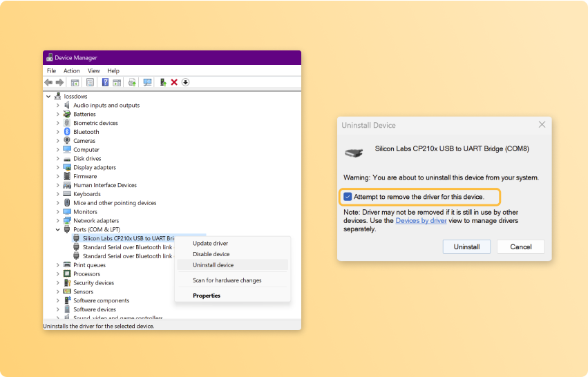The image size is (588, 377).
Task: Select the Computer tree item
Action: point(86,150)
